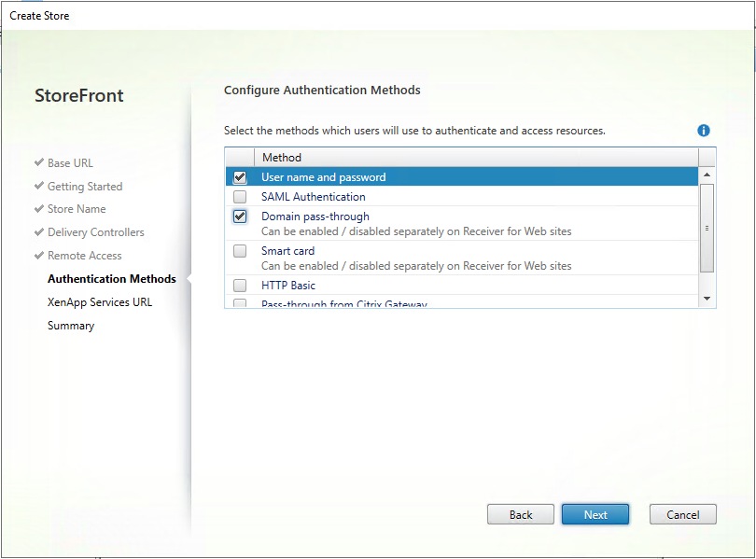Click the checkmark beside Remote Access

pos(39,255)
